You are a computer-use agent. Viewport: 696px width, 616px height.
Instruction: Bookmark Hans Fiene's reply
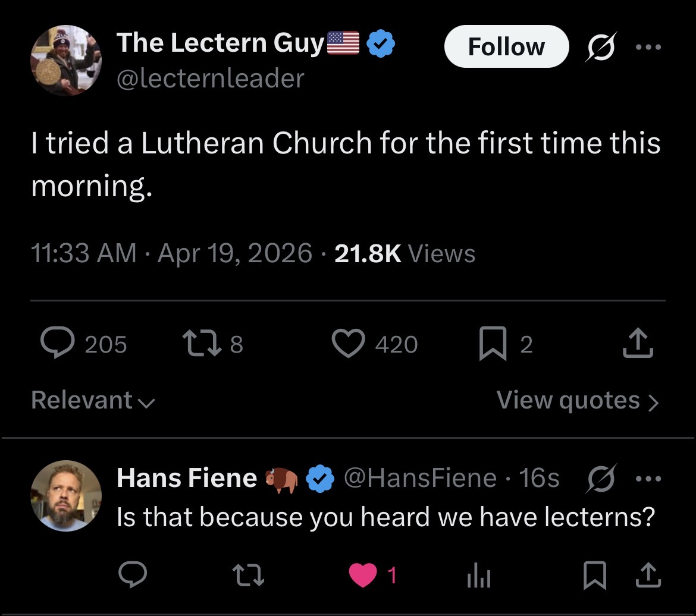593,576
